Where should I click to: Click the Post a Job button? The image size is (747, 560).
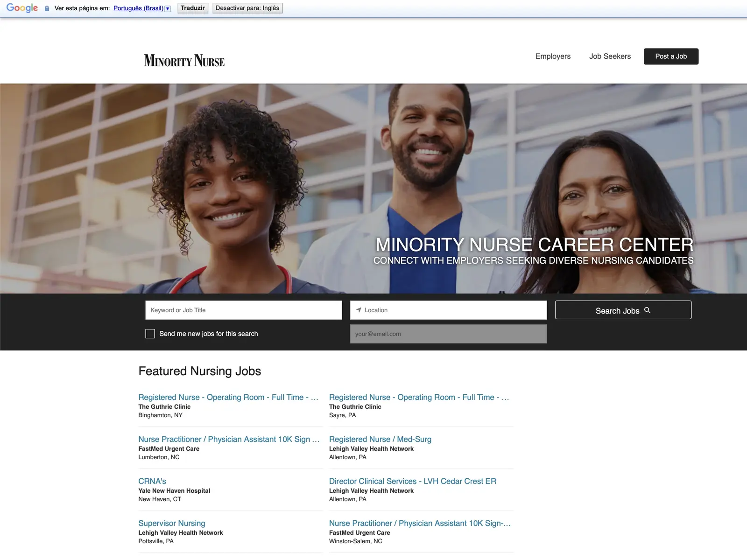point(671,56)
